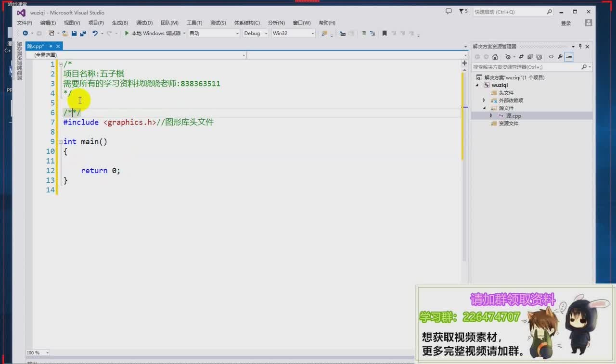Viewport: 616px width, 364px height.
Task: Switch to the 源.cpp editor tab
Action: (36, 46)
